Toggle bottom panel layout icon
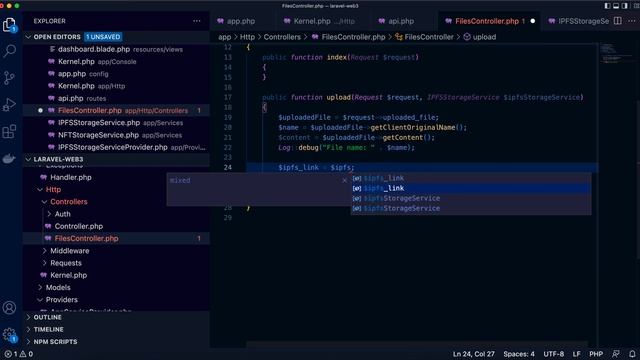 (x=616, y=6)
